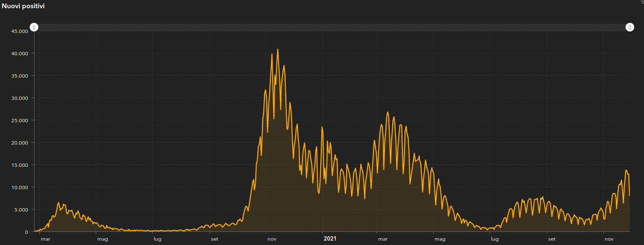The height and width of the screenshot is (245, 644).
Task: Click the 45.000 y-axis label
Action: (20, 31)
